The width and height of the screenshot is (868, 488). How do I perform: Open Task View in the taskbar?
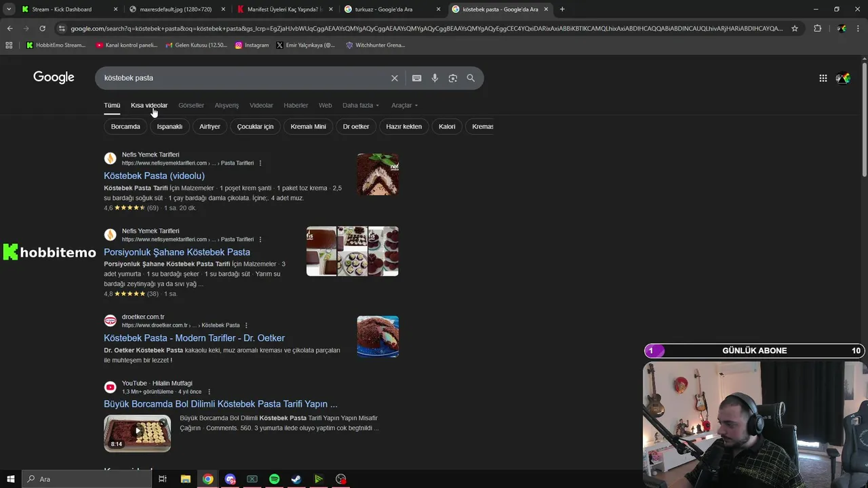tap(163, 479)
